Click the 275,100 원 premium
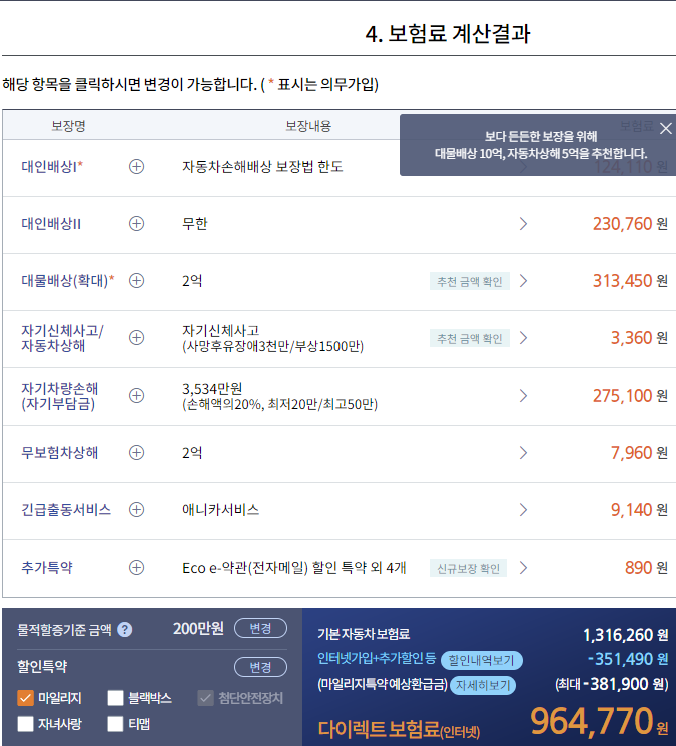Viewport: 676px width, 746px height. (x=630, y=396)
